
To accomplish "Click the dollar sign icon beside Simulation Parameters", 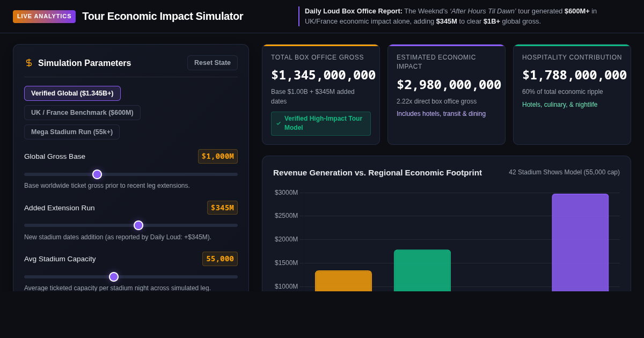I will (29, 63).
